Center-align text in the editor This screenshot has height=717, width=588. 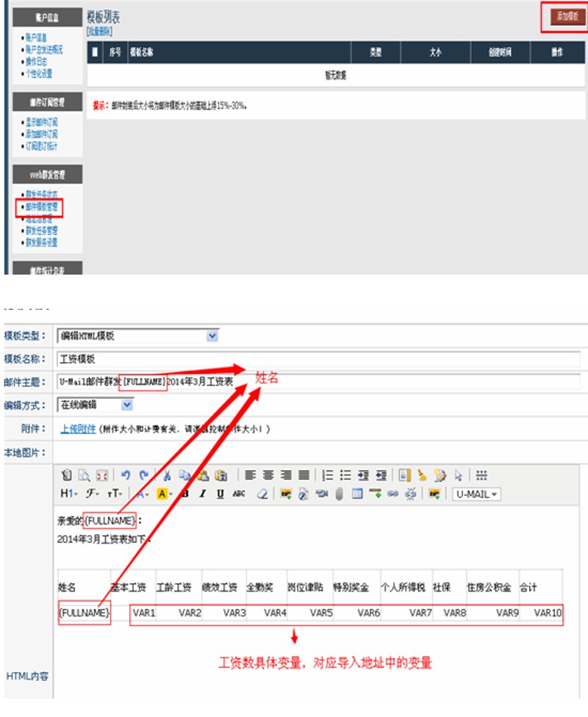pos(268,475)
